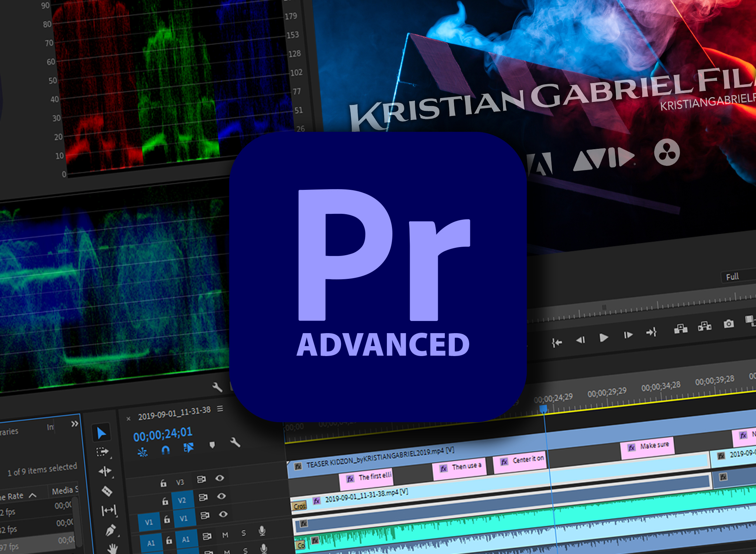Hide track V2 with eye icon
The width and height of the screenshot is (756, 554).
coord(221,496)
